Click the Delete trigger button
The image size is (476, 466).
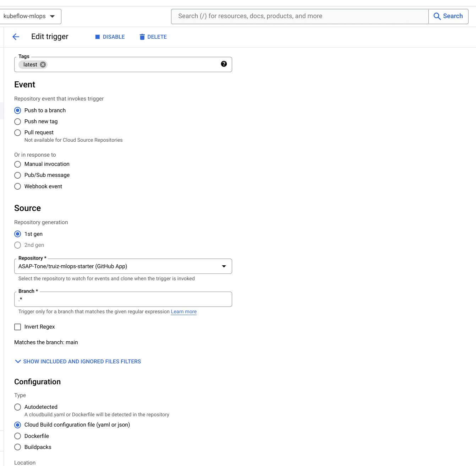[x=153, y=37]
